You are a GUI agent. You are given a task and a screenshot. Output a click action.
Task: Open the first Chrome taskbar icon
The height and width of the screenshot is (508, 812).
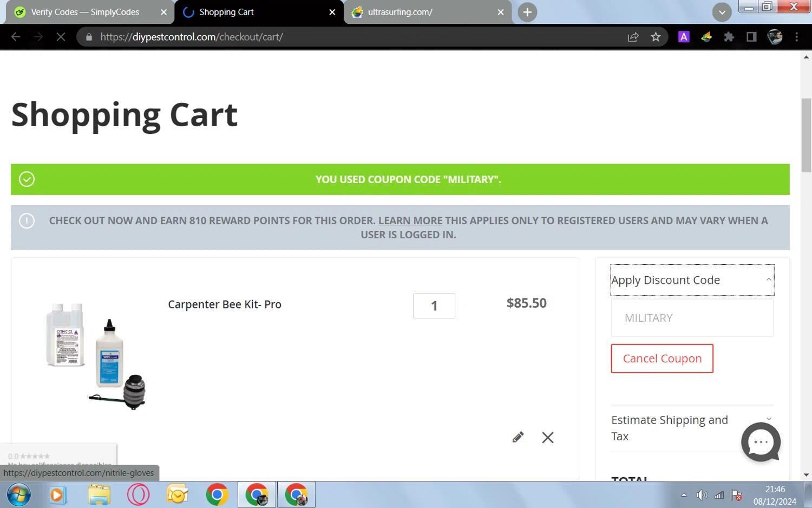tap(217, 495)
